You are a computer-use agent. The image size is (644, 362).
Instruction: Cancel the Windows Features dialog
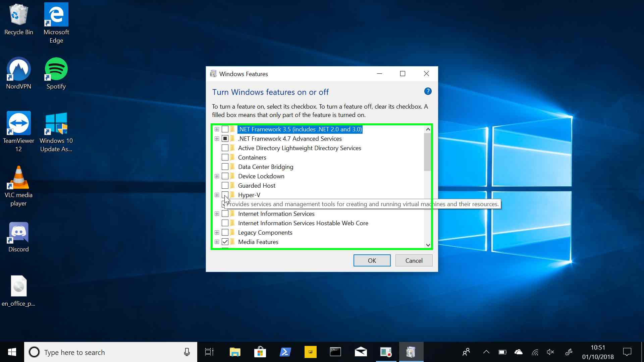[x=414, y=260]
